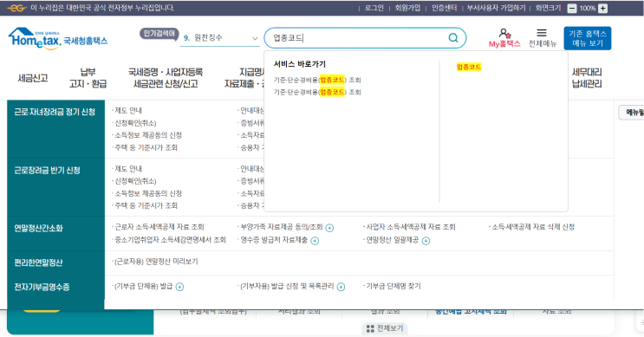Open My홈택스 user icon
Screen dimensions: 644x337
click(x=504, y=33)
